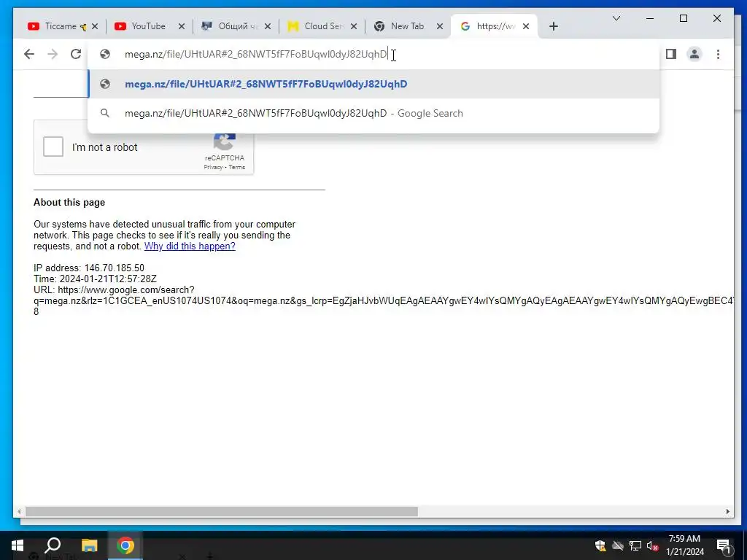Click the About this page heading
Screen dimensions: 747x560
(x=69, y=203)
